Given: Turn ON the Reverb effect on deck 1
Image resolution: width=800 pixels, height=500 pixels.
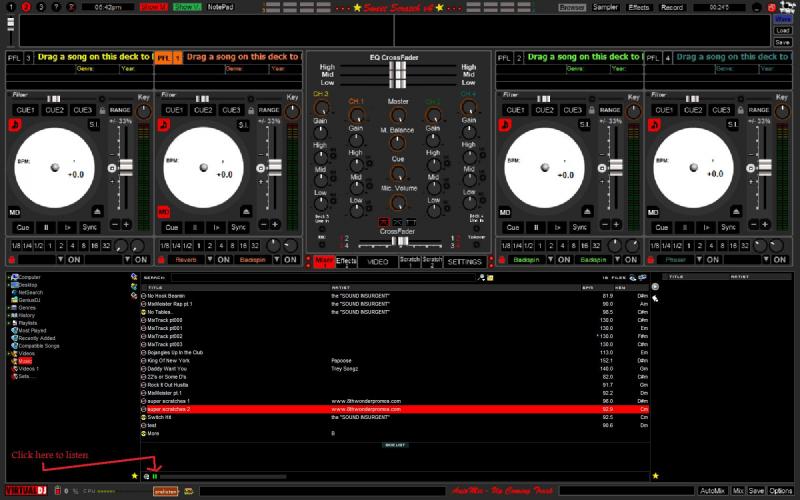Looking at the screenshot, I should pyautogui.click(x=223, y=260).
